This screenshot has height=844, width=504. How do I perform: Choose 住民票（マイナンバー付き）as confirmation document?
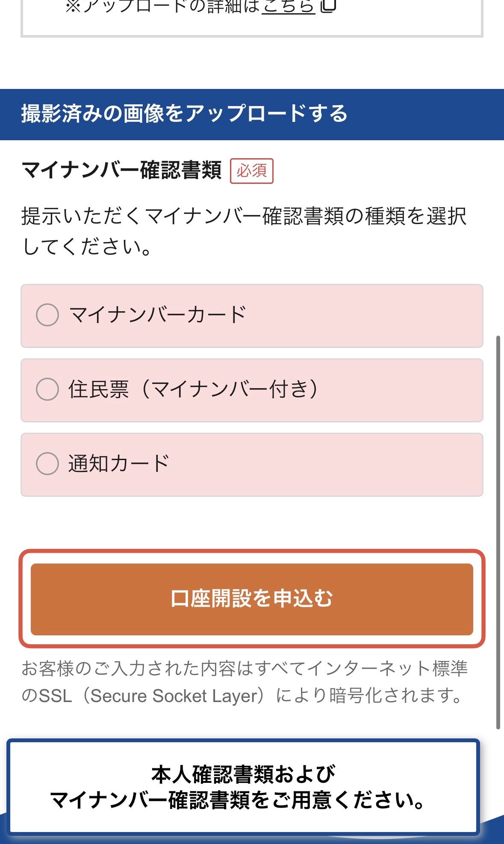coord(48,389)
